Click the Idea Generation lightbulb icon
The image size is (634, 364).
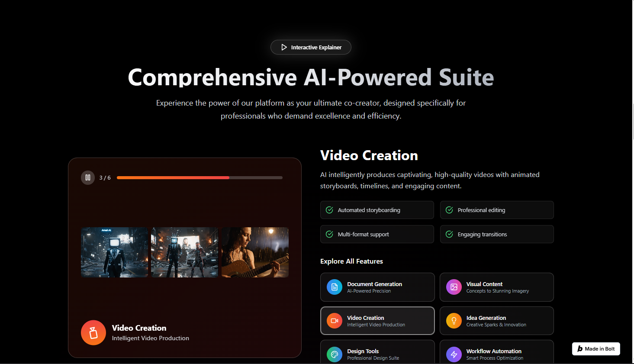click(454, 321)
